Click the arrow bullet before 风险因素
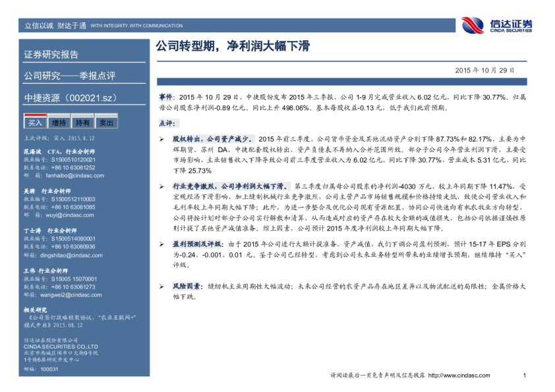Screen dimensions: 555x392 [x=162, y=287]
